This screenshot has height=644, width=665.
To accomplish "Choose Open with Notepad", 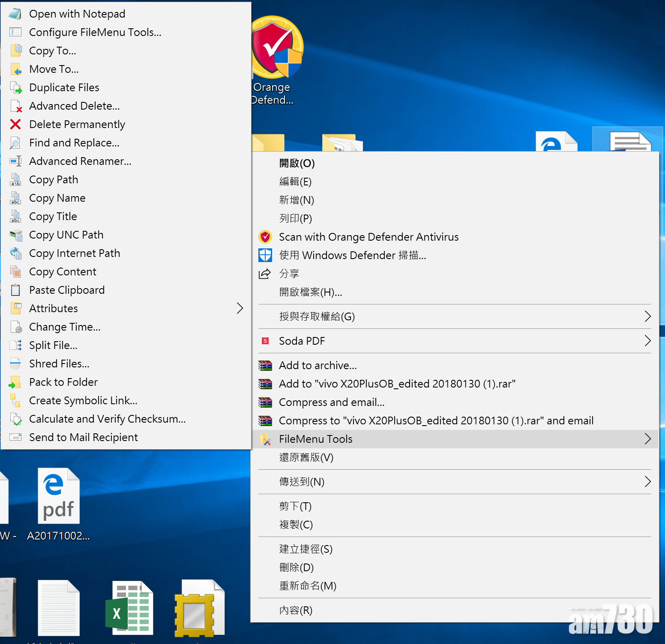I will click(x=77, y=14).
